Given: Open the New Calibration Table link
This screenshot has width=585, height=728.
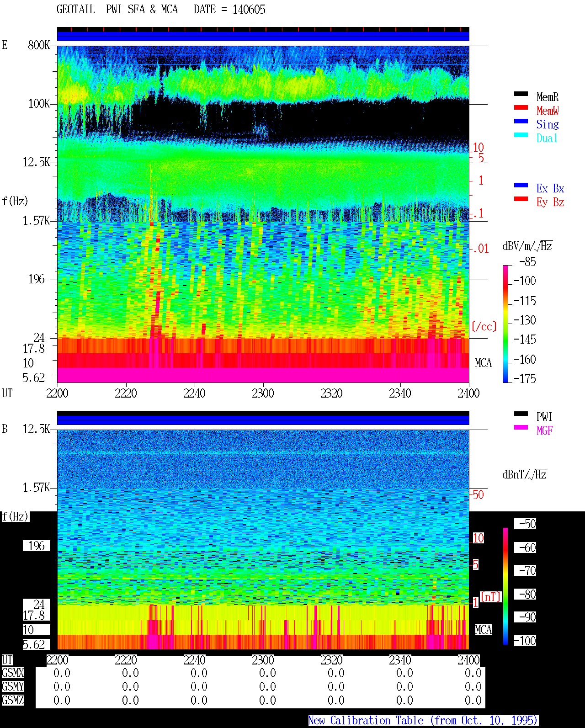Looking at the screenshot, I should pos(423,720).
